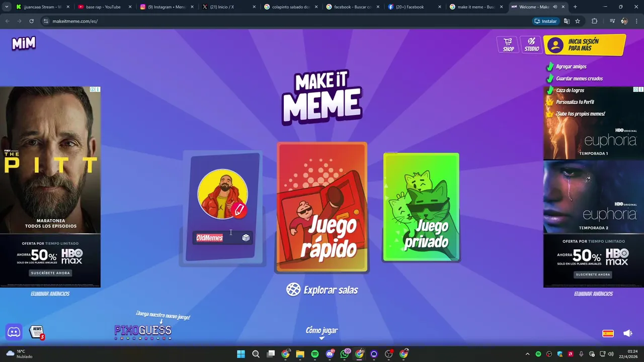
Task: Open the MiM Shop cart icon
Action: (x=508, y=44)
